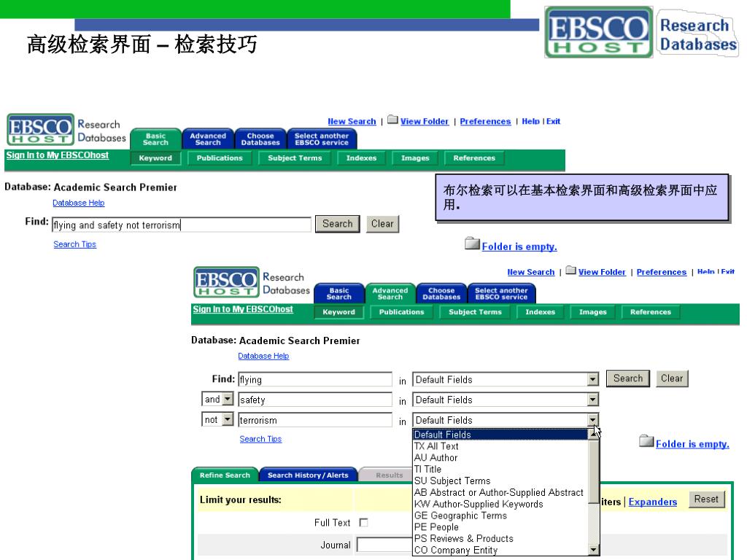Click in the Journal limiter input
The height and width of the screenshot is (560, 747).
385,545
